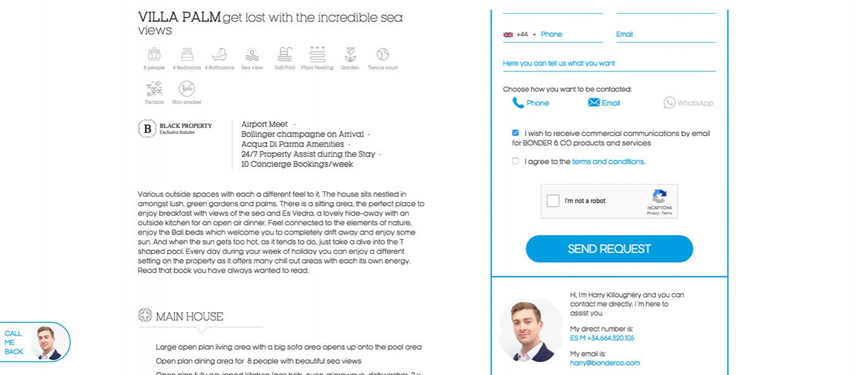This screenshot has height=375, width=868.
Task: Click the Floor Heating icon
Action: point(317,54)
